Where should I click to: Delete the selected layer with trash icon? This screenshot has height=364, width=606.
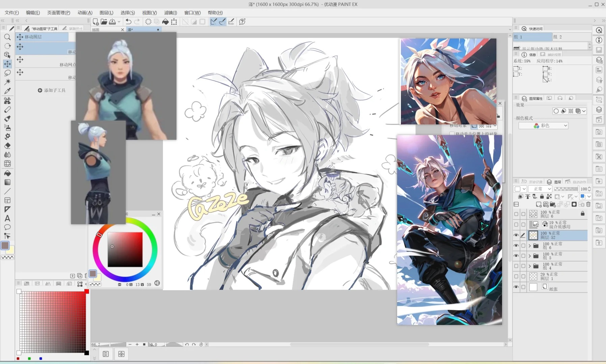[588, 204]
